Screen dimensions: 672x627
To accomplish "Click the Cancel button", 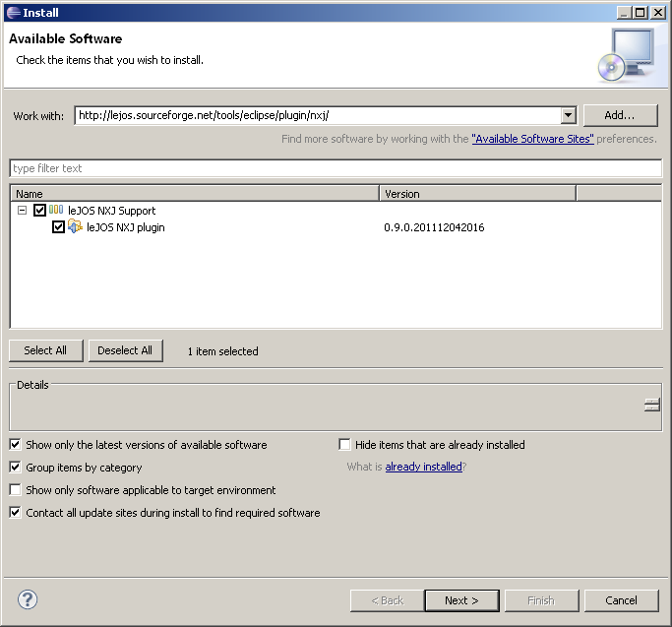I will (621, 600).
